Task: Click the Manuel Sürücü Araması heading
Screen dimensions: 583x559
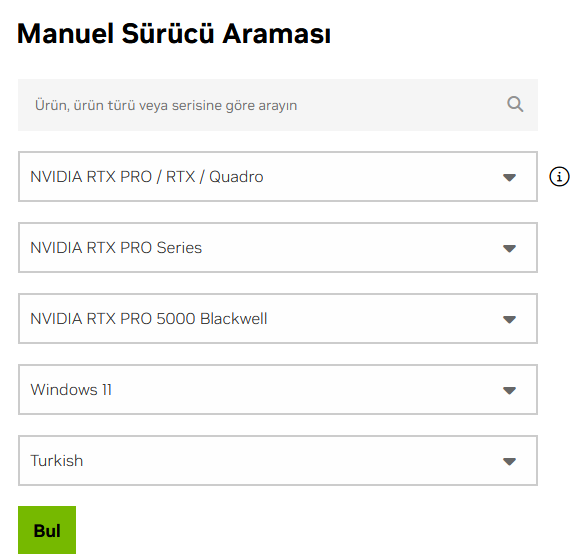Action: click(174, 34)
